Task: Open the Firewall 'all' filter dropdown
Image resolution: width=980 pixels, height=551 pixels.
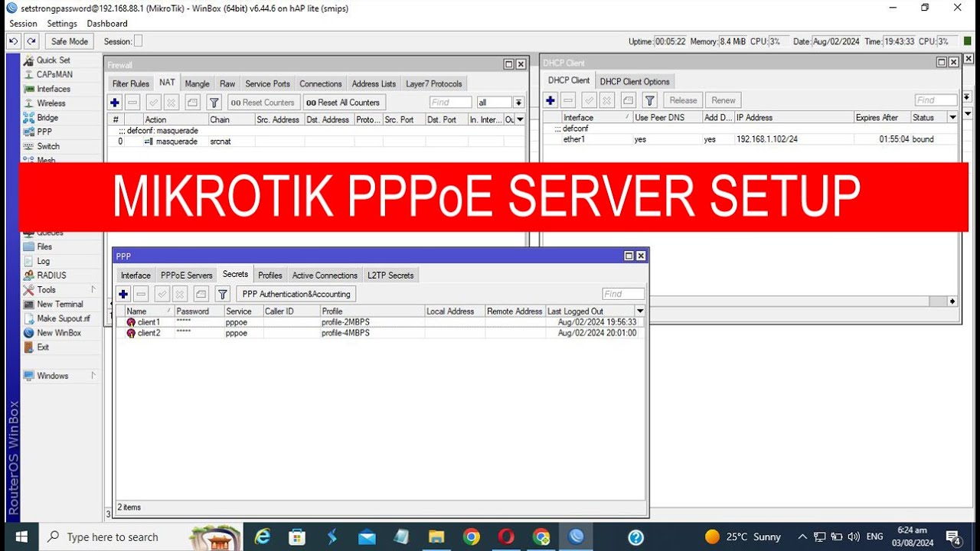Action: point(518,103)
